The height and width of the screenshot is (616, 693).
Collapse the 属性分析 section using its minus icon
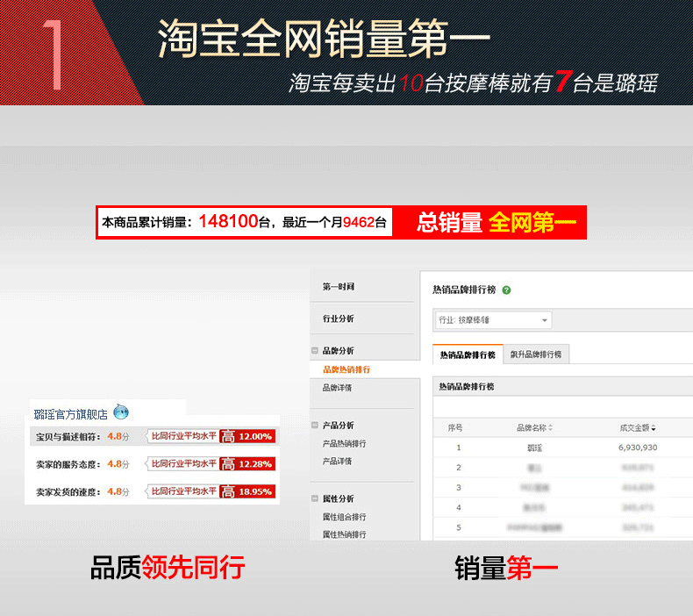(x=315, y=498)
